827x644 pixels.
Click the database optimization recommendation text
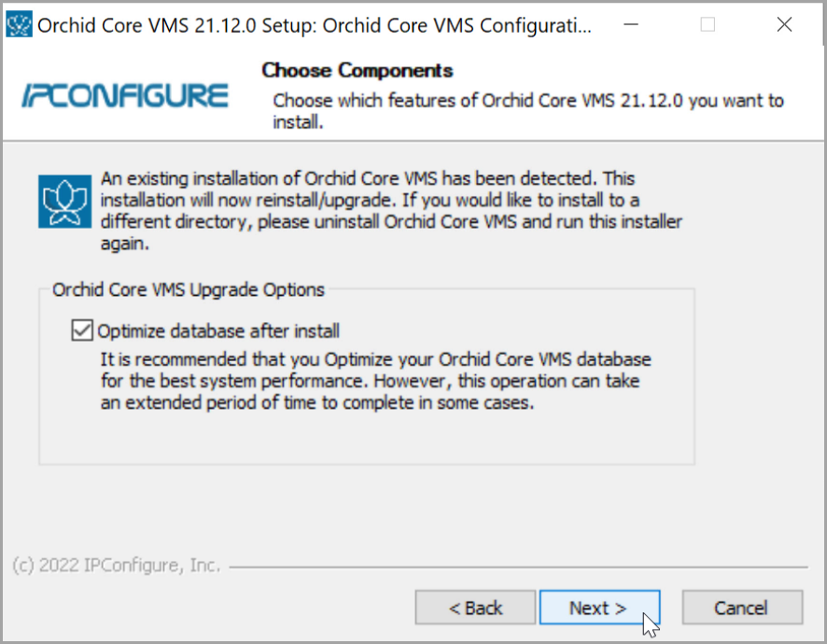click(x=375, y=382)
